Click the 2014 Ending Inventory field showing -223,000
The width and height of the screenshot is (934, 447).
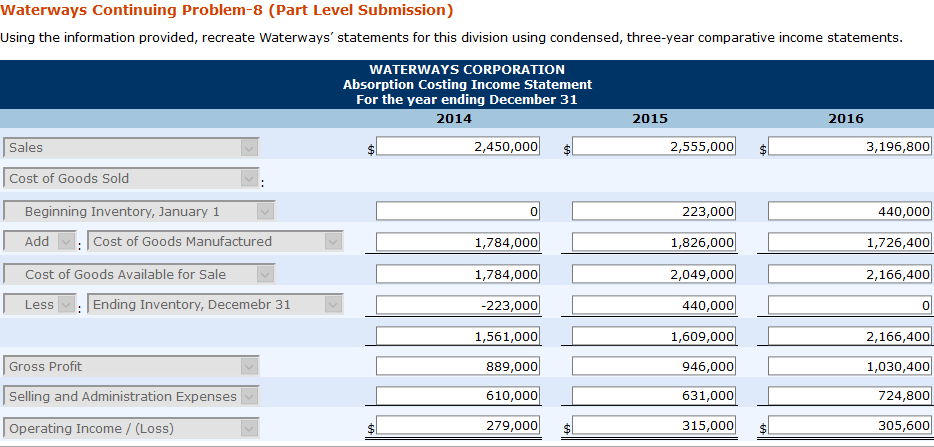pyautogui.click(x=457, y=305)
